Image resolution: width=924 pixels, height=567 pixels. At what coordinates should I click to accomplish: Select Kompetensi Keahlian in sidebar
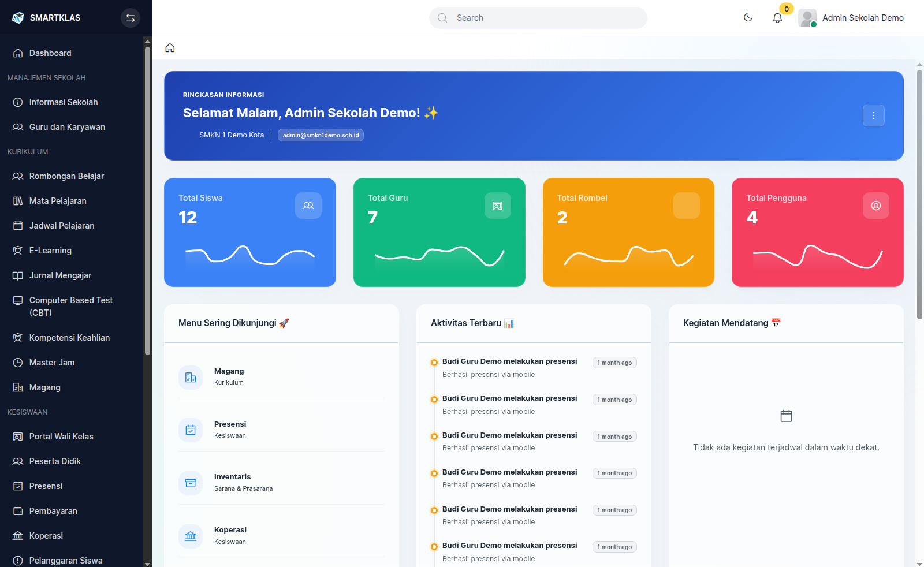[72, 338]
